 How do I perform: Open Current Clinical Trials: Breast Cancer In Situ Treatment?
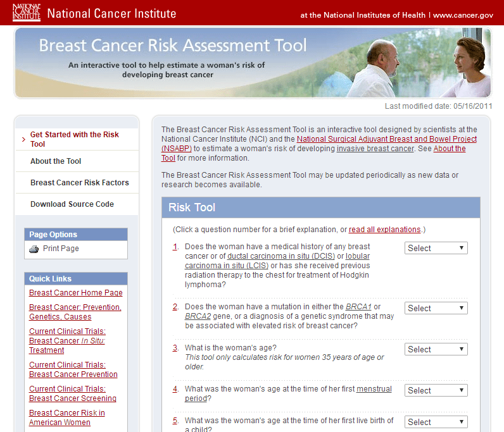(x=67, y=340)
